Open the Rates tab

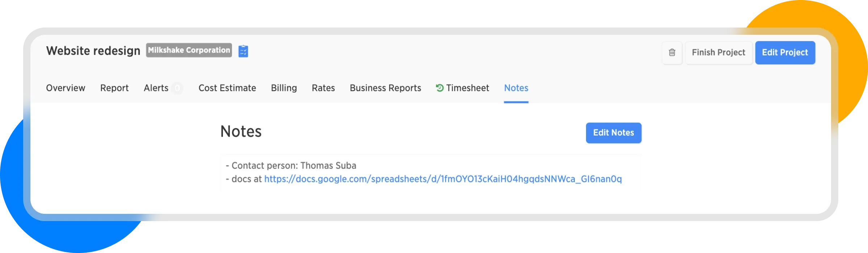[323, 88]
